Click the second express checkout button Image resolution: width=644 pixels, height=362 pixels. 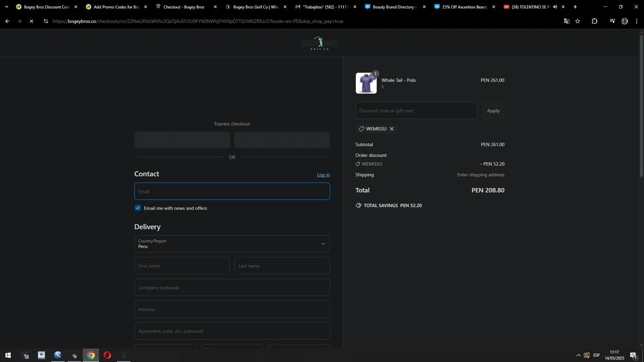pos(282,140)
